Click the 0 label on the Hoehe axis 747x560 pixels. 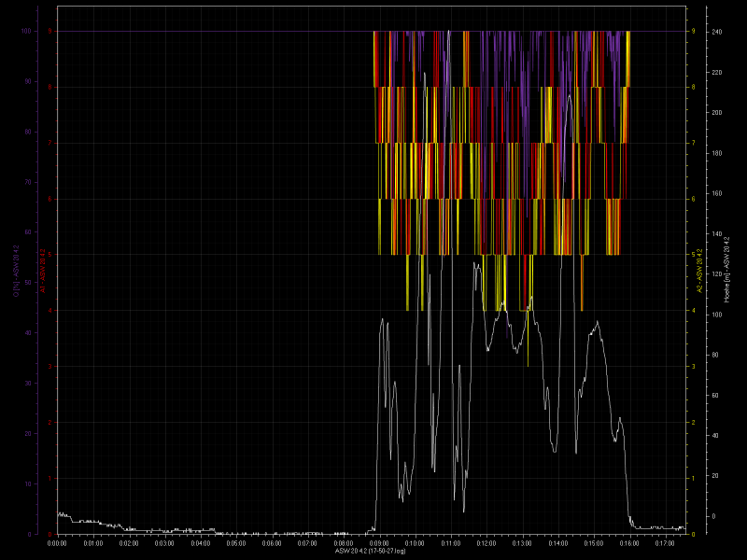point(713,516)
